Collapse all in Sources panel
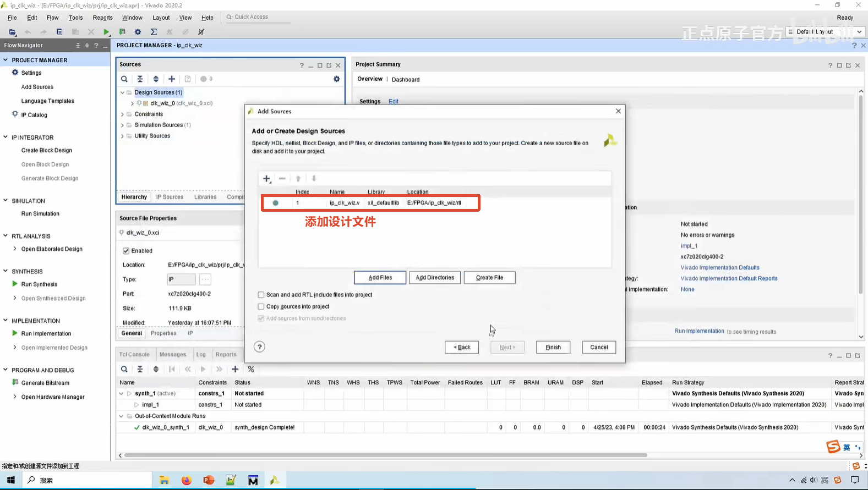868x490 pixels. [140, 79]
